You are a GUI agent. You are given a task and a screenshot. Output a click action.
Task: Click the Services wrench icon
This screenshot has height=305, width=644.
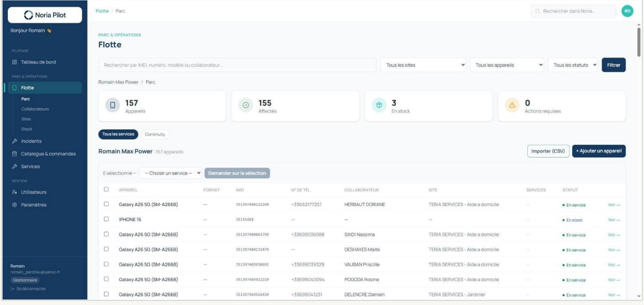pyautogui.click(x=15, y=166)
